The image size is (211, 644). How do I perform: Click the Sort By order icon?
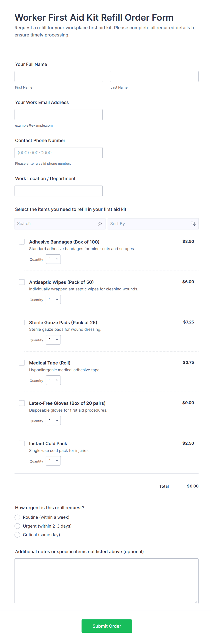[x=193, y=224]
